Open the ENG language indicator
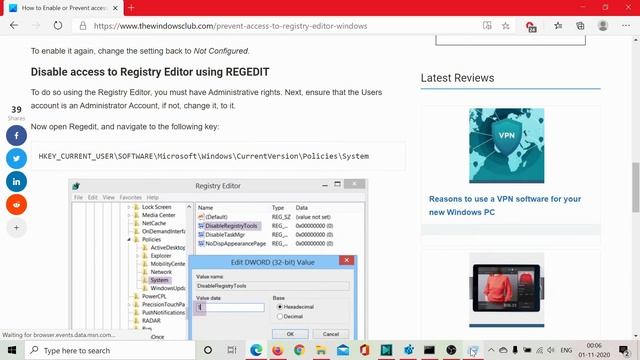 click(566, 350)
